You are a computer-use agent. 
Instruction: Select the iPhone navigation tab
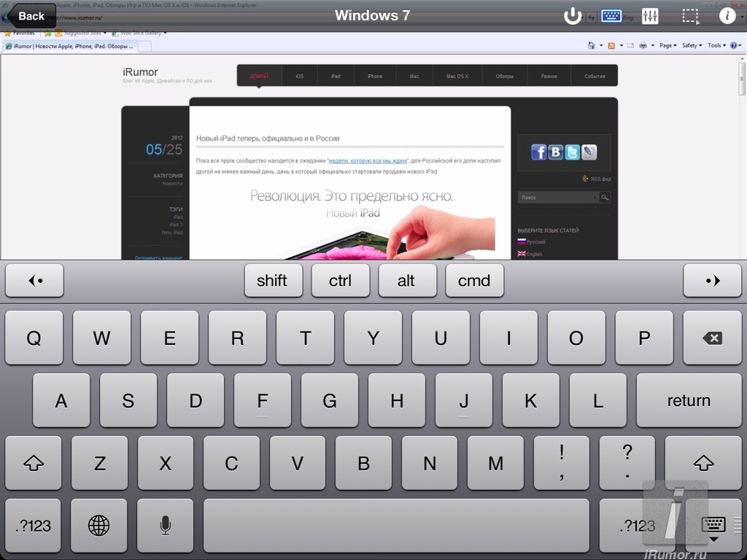pos(375,76)
